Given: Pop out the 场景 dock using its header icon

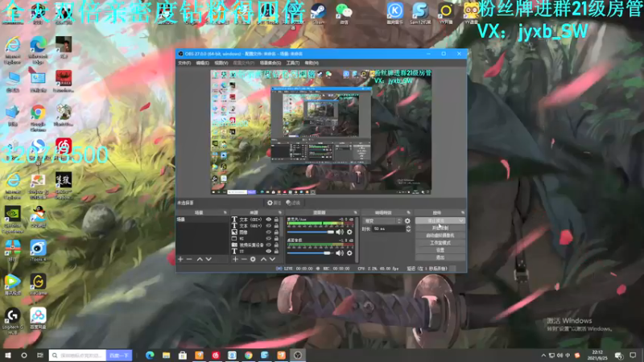Looking at the screenshot, I should [225, 212].
